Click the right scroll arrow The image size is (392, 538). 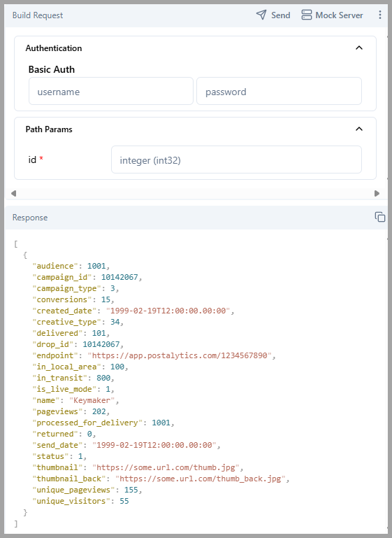pyautogui.click(x=377, y=193)
